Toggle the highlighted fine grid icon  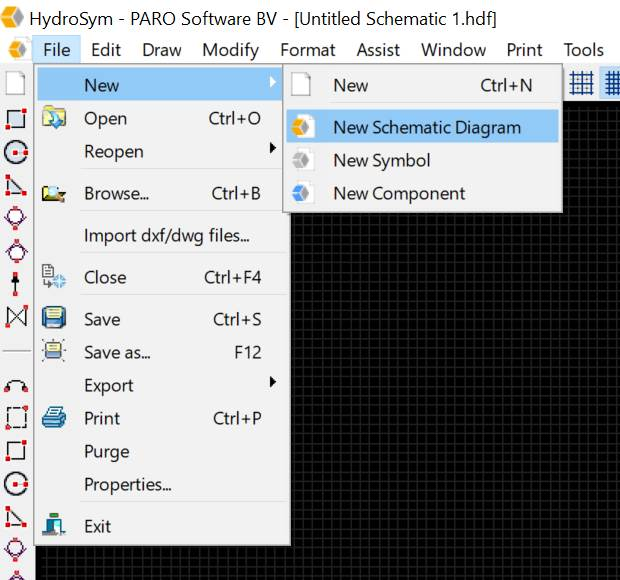tap(612, 83)
